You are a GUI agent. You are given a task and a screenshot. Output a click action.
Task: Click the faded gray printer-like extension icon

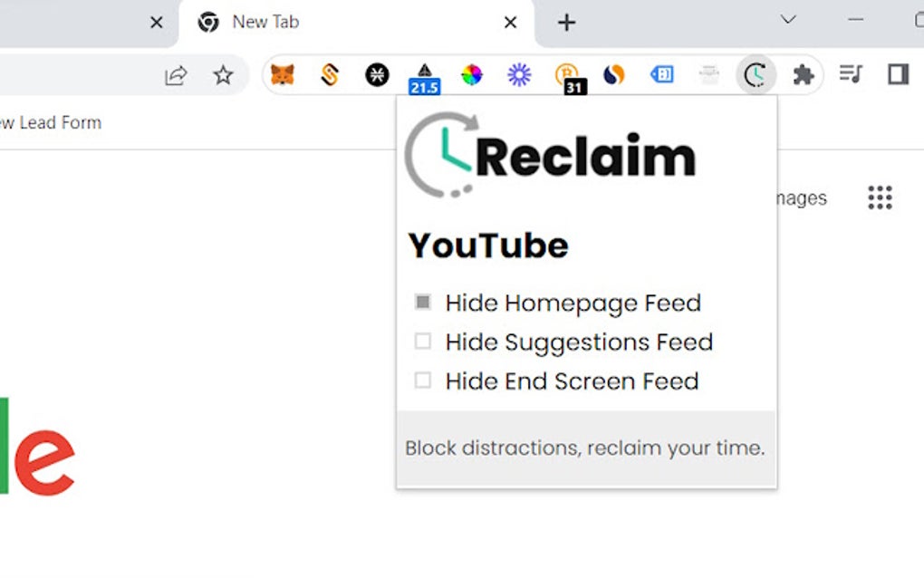click(x=709, y=75)
